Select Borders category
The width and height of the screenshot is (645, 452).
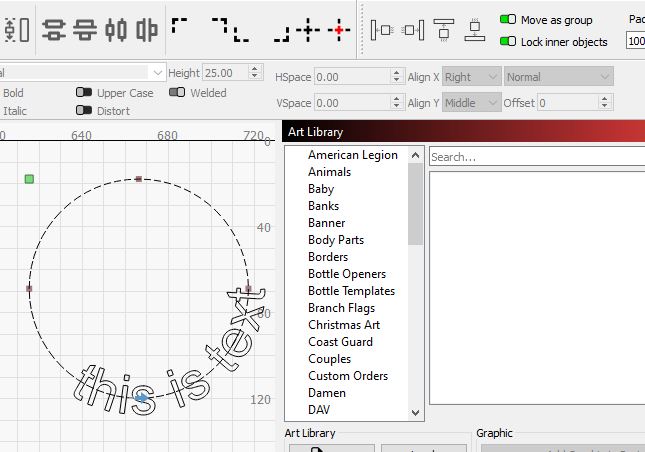pyautogui.click(x=328, y=257)
